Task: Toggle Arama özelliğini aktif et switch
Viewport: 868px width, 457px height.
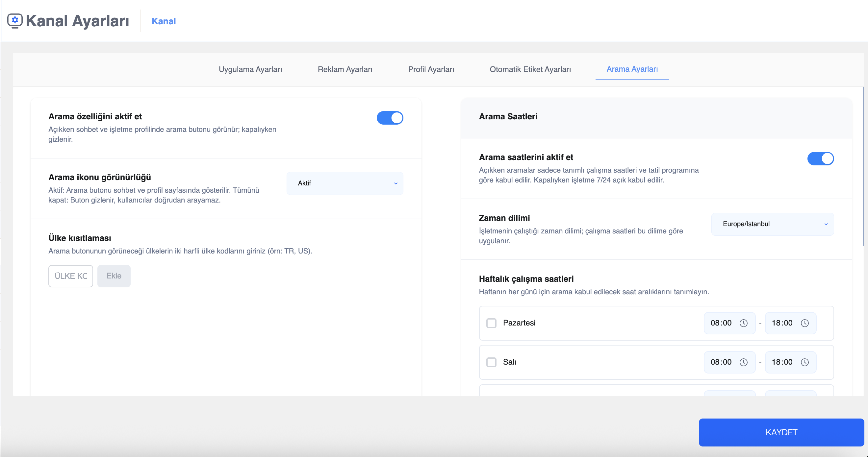Action: (390, 118)
